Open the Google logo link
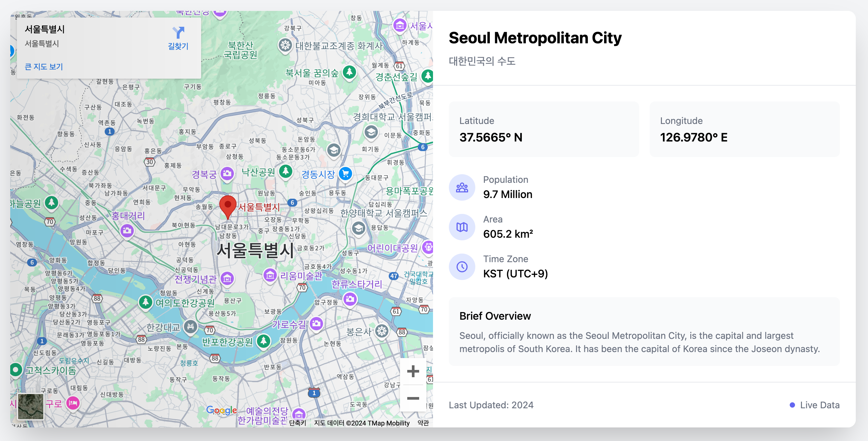The image size is (868, 441). point(221,410)
